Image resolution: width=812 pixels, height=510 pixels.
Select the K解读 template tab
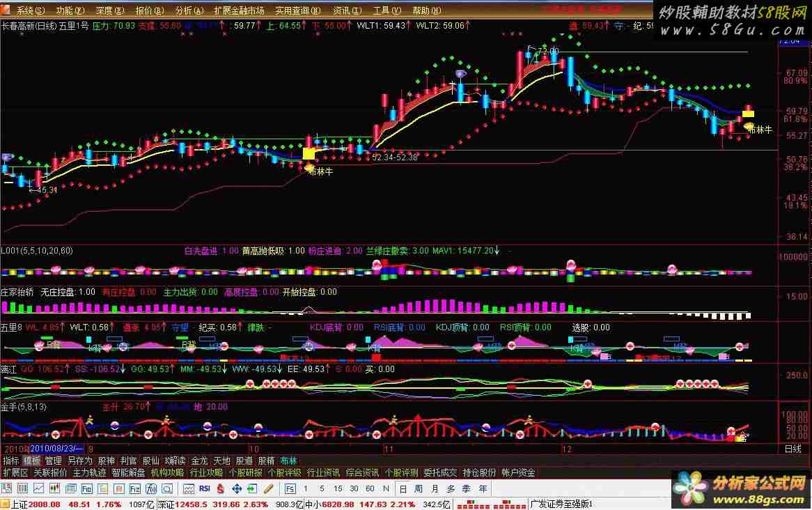175,461
